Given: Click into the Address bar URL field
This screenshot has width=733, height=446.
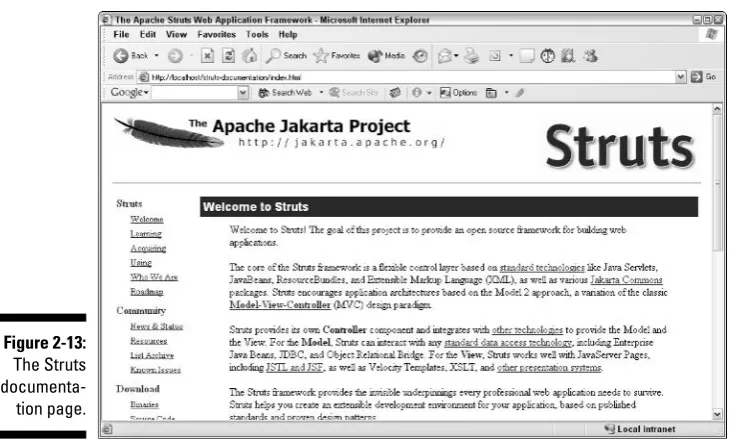Looking at the screenshot, I should [x=411, y=77].
